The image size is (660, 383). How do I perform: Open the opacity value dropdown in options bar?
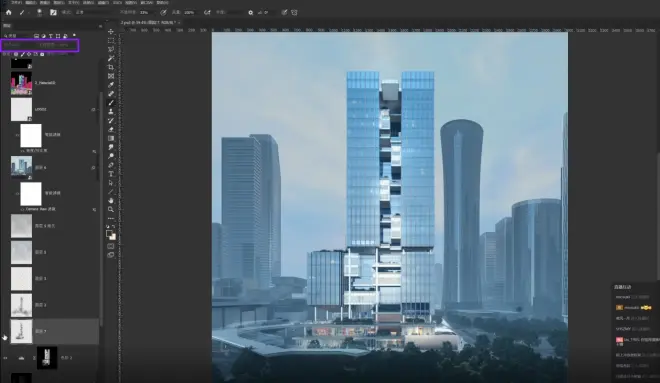[146, 13]
